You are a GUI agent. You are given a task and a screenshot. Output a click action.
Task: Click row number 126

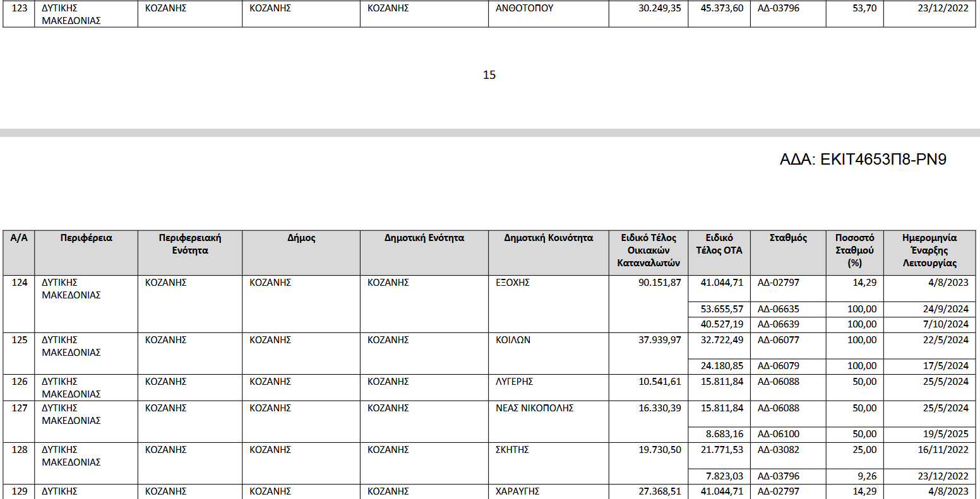pos(20,382)
